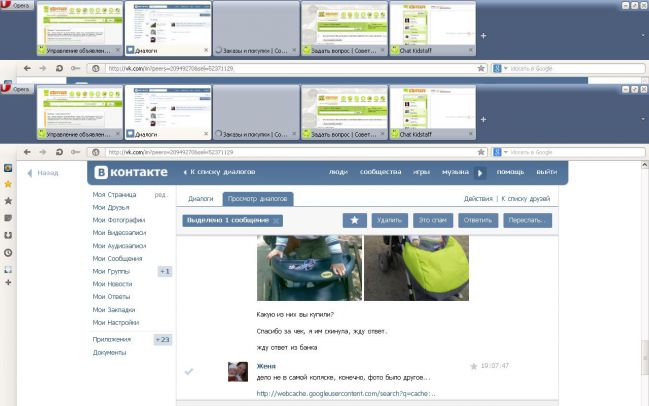Open the webcache.googleusercontent.com link
The height and width of the screenshot is (406, 649).
[343, 393]
